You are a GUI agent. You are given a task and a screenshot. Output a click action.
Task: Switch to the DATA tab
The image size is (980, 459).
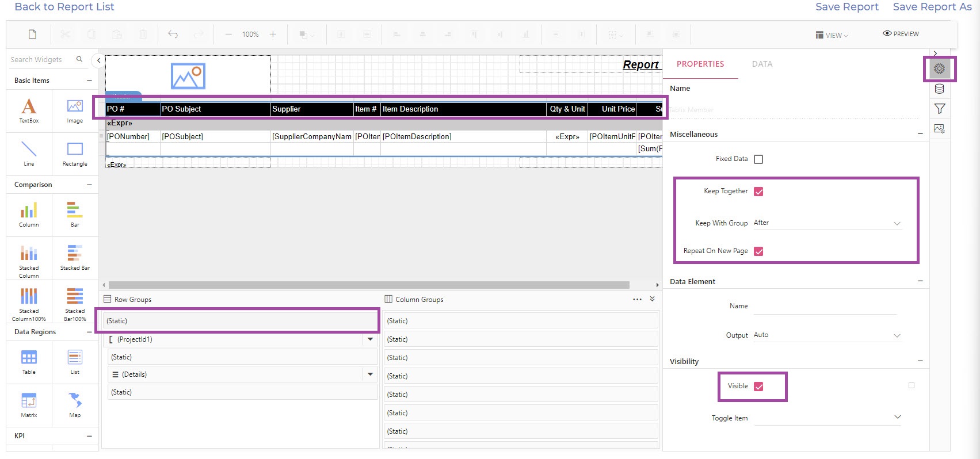tap(762, 64)
